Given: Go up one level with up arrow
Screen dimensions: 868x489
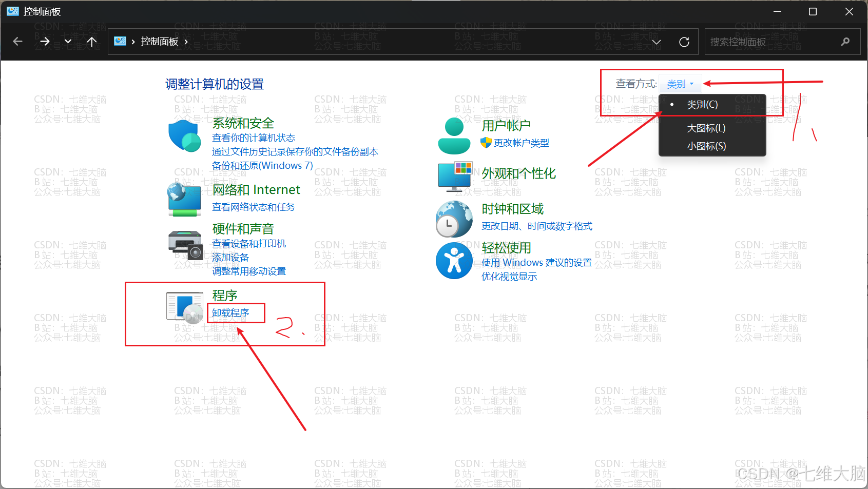Looking at the screenshot, I should pyautogui.click(x=92, y=42).
